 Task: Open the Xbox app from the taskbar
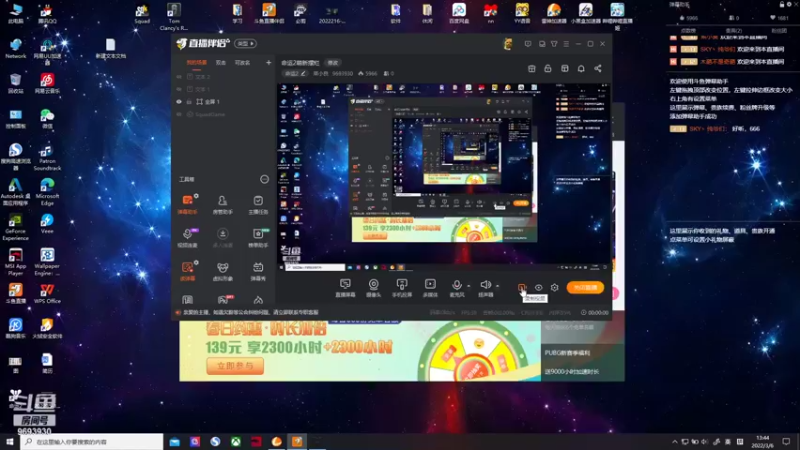point(236,441)
